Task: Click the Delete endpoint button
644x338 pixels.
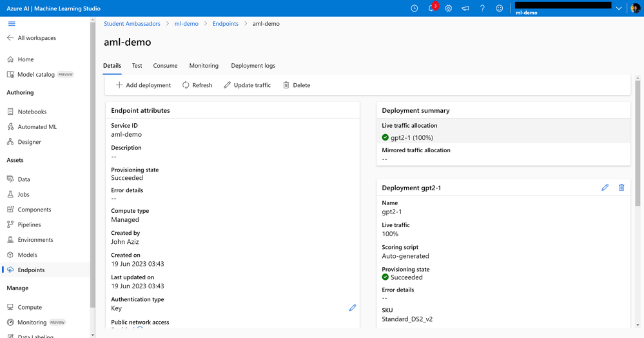Action: pyautogui.click(x=297, y=85)
